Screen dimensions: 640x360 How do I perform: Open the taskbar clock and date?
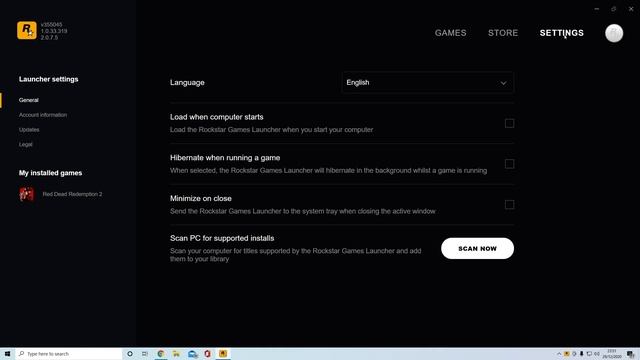point(611,354)
